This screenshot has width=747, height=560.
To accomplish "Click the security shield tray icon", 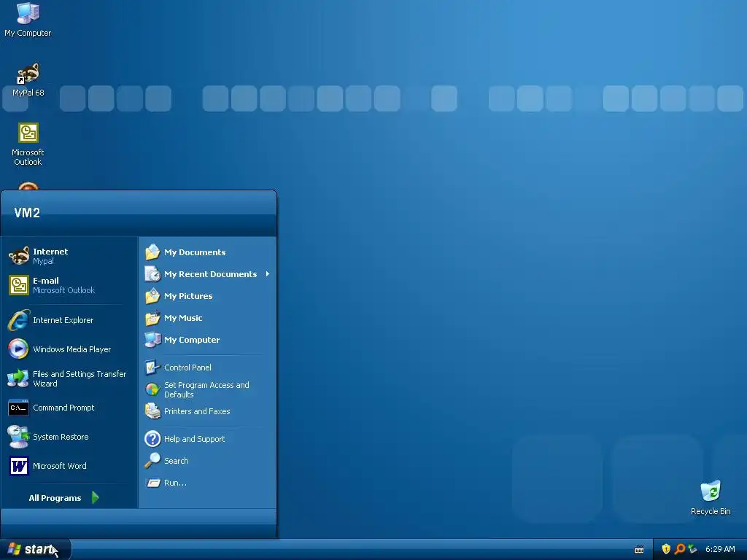I will pos(666,549).
